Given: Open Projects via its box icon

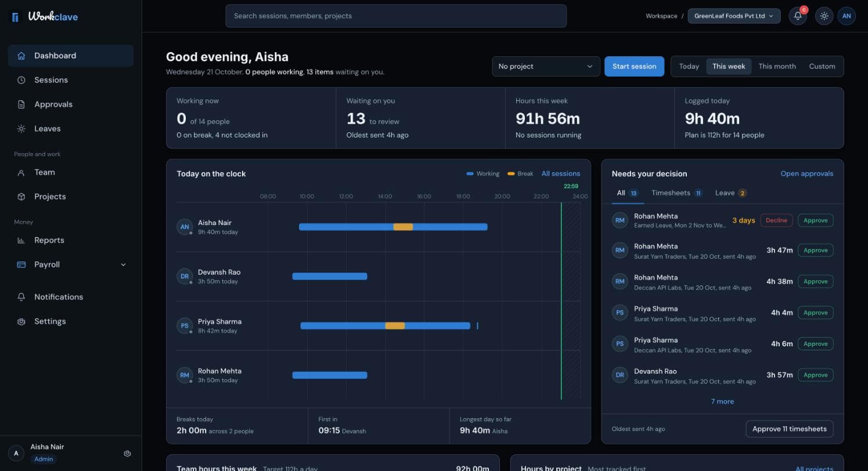Looking at the screenshot, I should point(21,197).
